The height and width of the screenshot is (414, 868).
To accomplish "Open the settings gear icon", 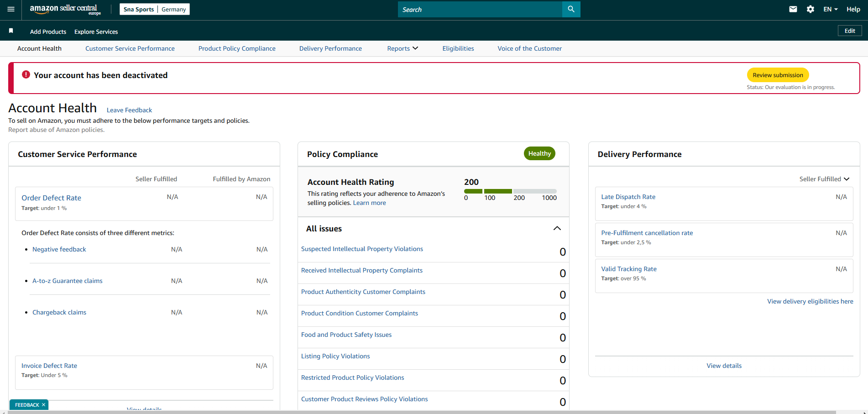I will pos(810,9).
